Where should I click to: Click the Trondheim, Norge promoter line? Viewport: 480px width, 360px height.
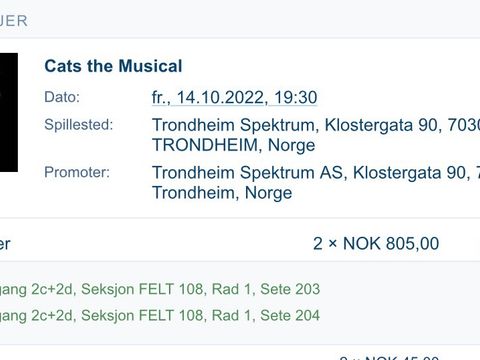(x=222, y=193)
